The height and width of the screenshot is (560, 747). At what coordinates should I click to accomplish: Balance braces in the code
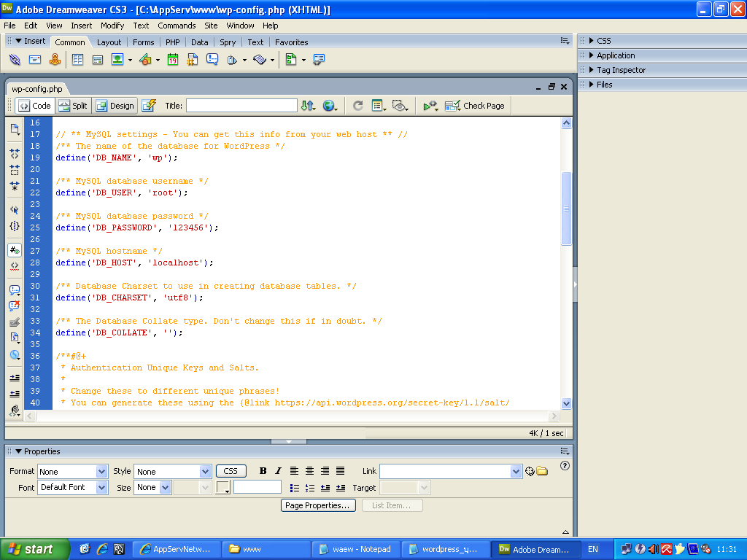[15, 226]
